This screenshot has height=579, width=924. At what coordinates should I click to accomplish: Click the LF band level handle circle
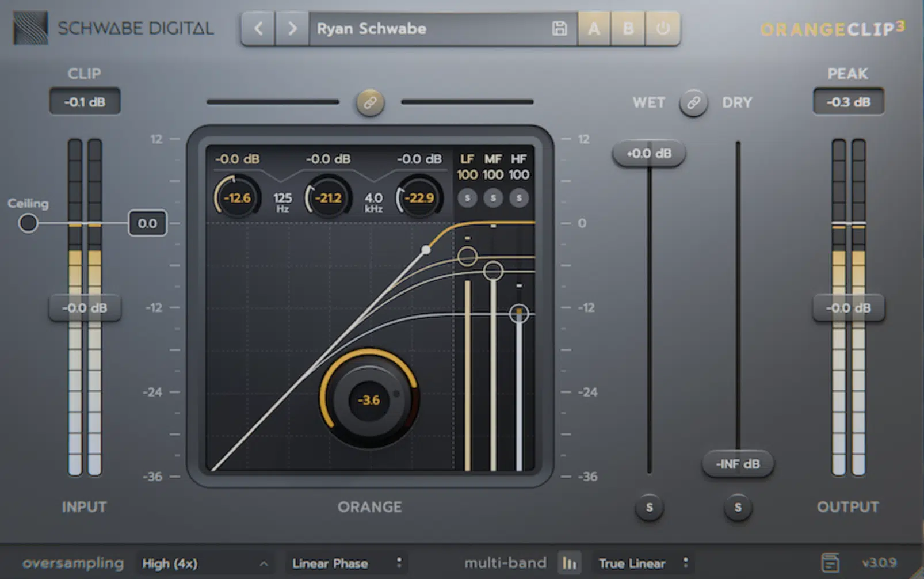pos(467,256)
